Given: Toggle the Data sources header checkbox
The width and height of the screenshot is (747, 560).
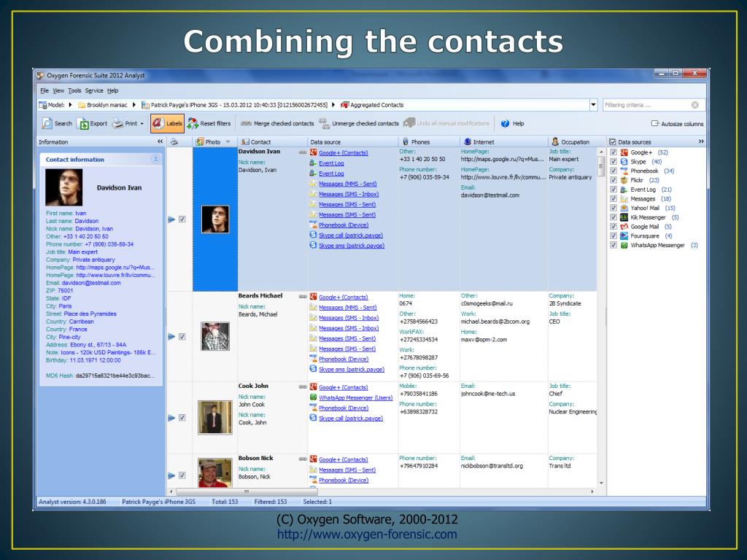Looking at the screenshot, I should [613, 142].
